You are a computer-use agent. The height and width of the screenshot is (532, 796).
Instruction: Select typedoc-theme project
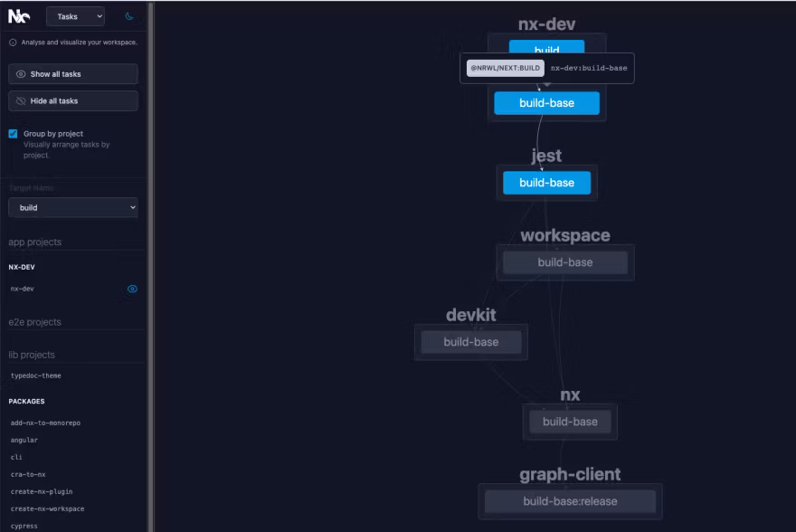point(36,375)
